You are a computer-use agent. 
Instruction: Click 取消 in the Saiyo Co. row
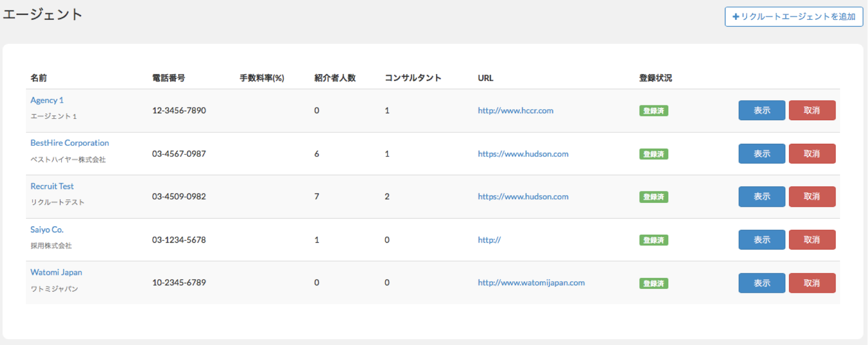[x=811, y=240]
